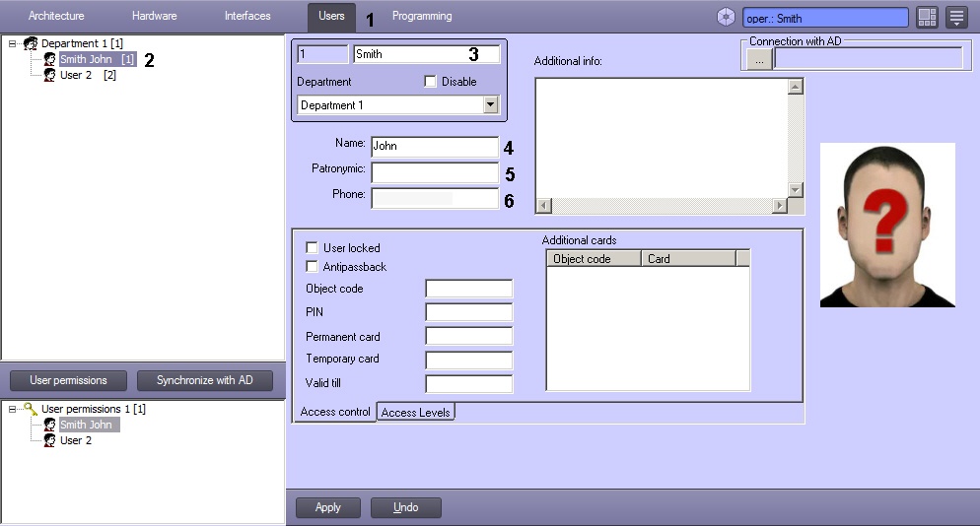Click user icon beside User 2 in permissions tree
This screenshot has height=526, width=980.
click(x=49, y=440)
